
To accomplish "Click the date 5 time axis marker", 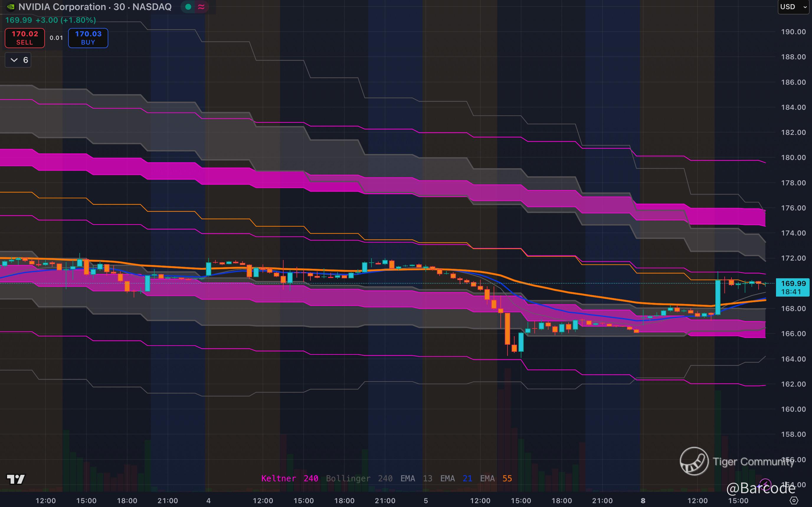I will tap(426, 501).
